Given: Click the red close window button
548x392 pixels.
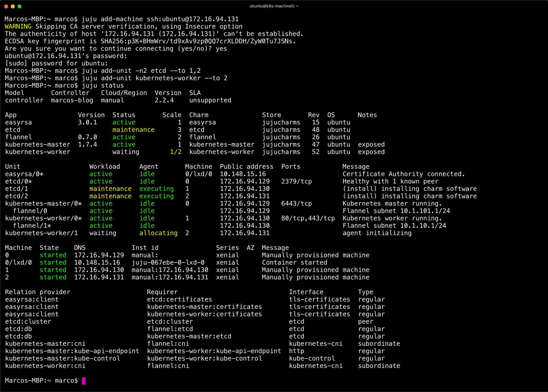Looking at the screenshot, I should (x=6, y=6).
